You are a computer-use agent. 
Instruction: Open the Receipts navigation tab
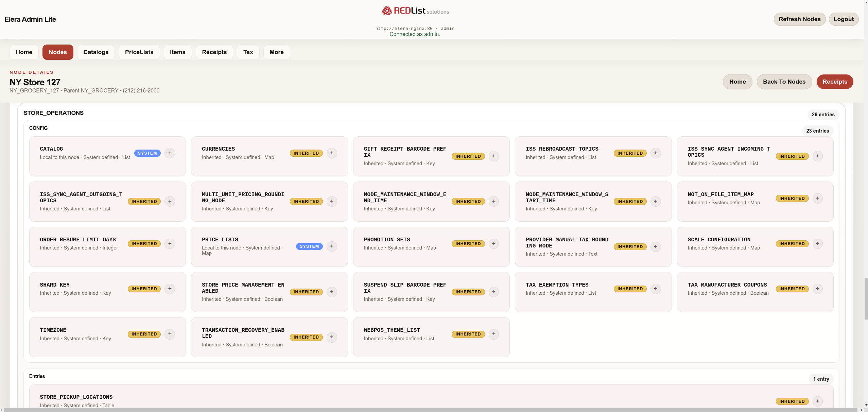click(214, 52)
